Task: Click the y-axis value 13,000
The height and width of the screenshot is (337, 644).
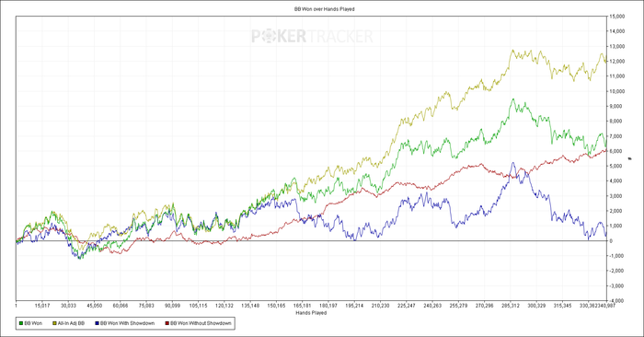Action: click(x=617, y=46)
